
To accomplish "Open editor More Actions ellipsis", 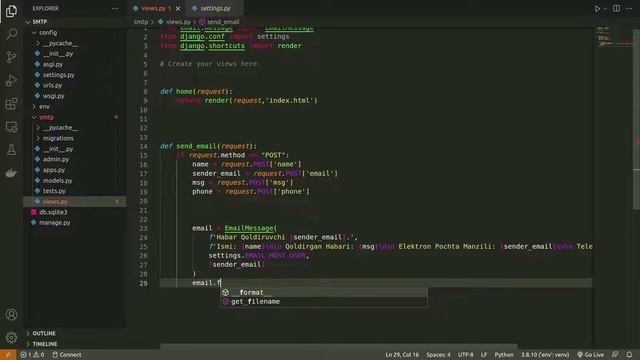I will (629, 9).
